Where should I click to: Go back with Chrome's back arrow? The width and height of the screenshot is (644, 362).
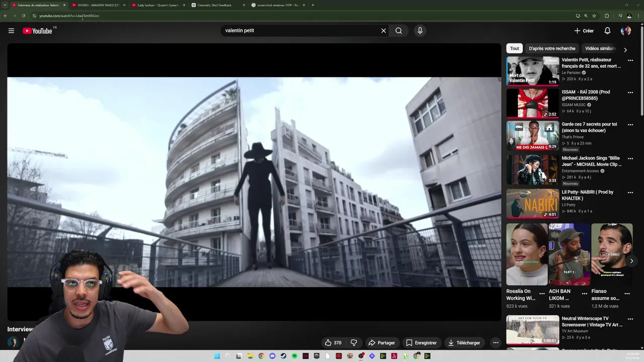tap(6, 16)
